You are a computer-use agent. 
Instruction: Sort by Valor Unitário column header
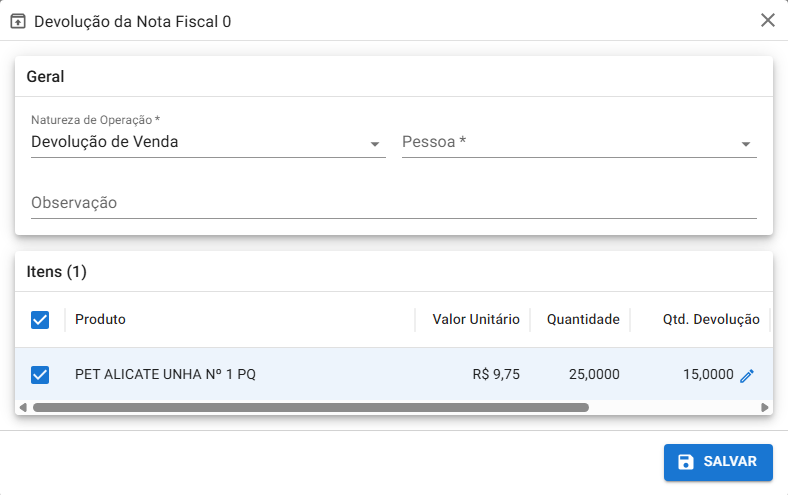coord(475,320)
